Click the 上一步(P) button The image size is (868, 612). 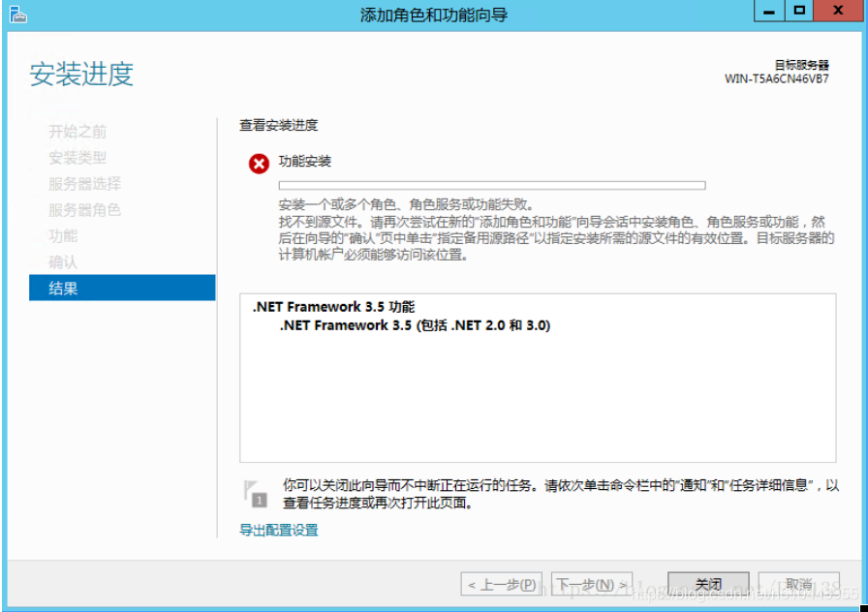pyautogui.click(x=501, y=585)
